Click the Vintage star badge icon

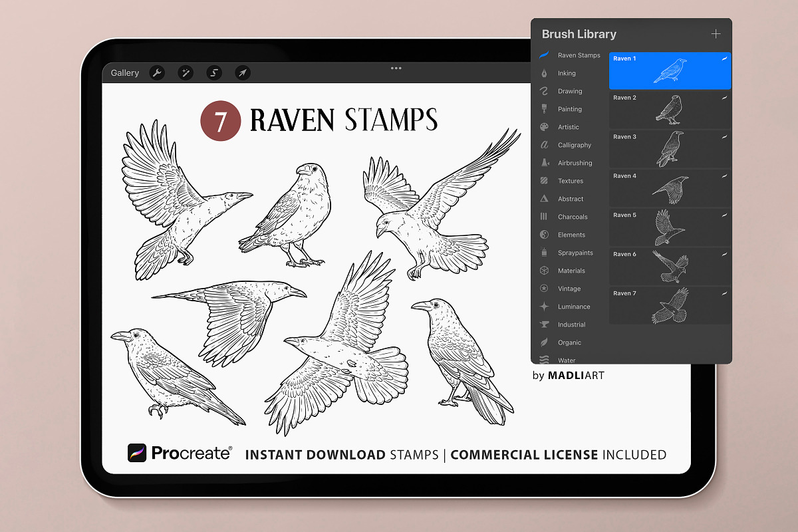(544, 289)
